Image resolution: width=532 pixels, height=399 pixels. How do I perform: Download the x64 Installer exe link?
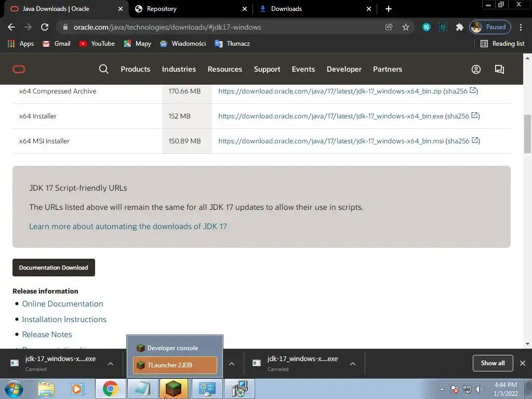click(x=331, y=116)
